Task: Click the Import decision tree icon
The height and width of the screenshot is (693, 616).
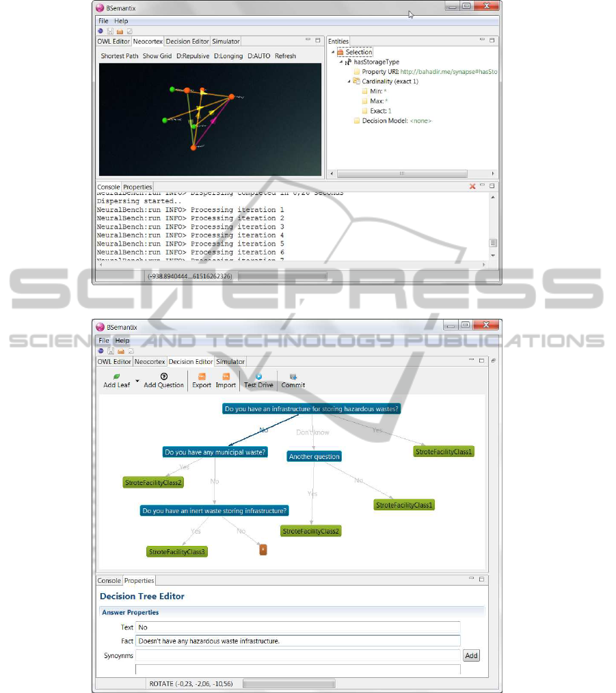Action: point(226,376)
